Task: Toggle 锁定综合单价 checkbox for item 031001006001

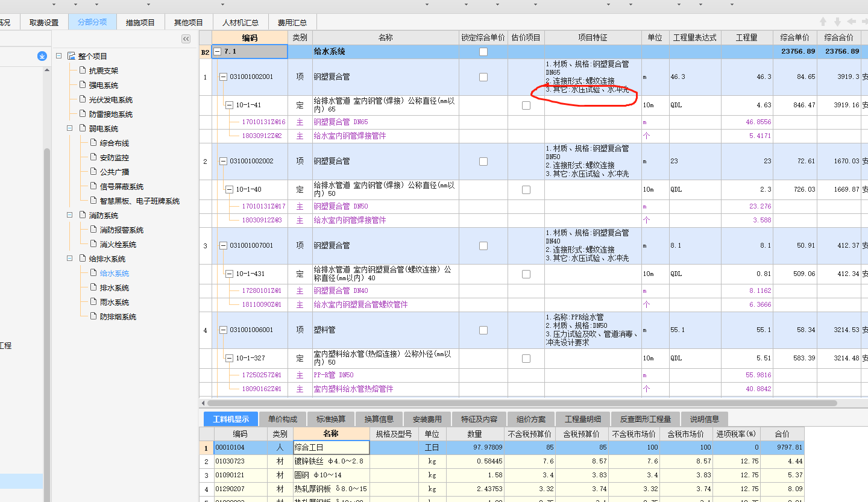Action: pyautogui.click(x=483, y=330)
